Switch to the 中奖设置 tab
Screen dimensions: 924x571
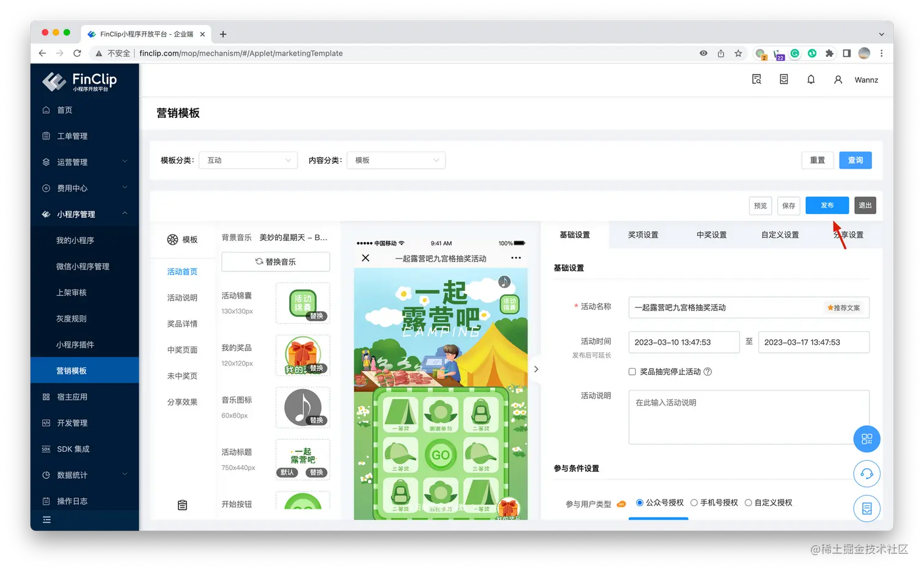(x=712, y=235)
